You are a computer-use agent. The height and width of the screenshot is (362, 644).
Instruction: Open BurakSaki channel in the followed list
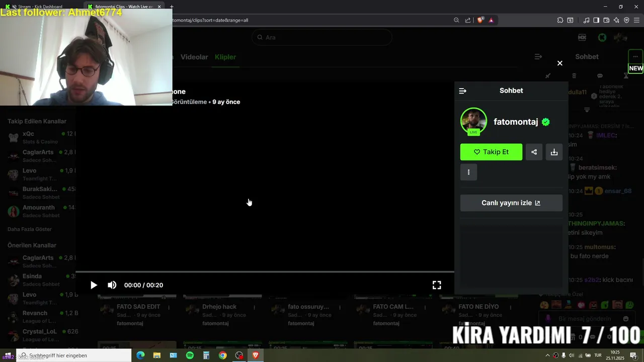[41, 193]
